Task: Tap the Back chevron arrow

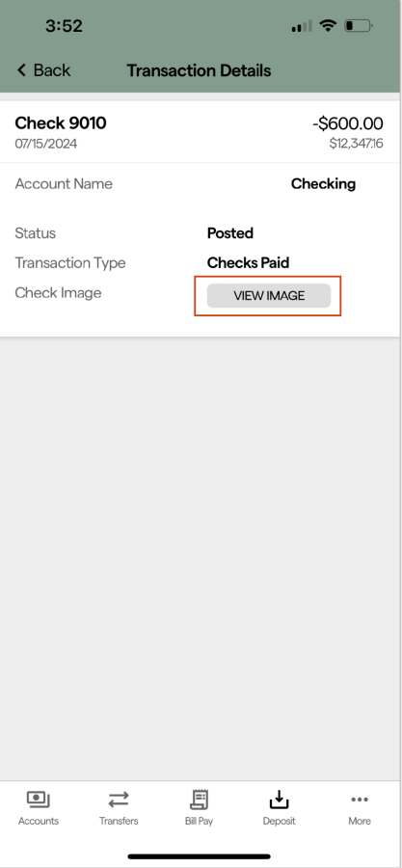Action: [21, 70]
